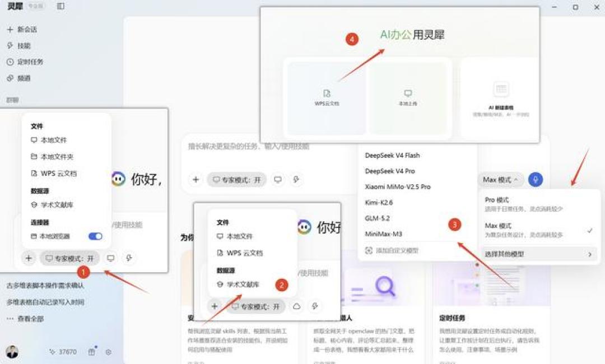Image resolution: width=605 pixels, height=364 pixels.
Task: Expand the 选择其他模型 submenu
Action: pyautogui.click(x=539, y=254)
